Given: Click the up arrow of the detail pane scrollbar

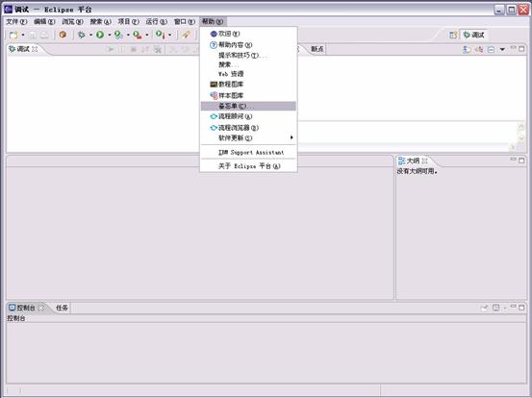Looking at the screenshot, I should click(x=521, y=127).
